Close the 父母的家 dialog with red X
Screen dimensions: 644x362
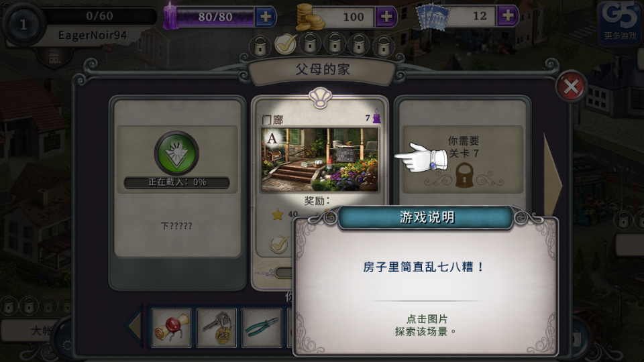571,86
